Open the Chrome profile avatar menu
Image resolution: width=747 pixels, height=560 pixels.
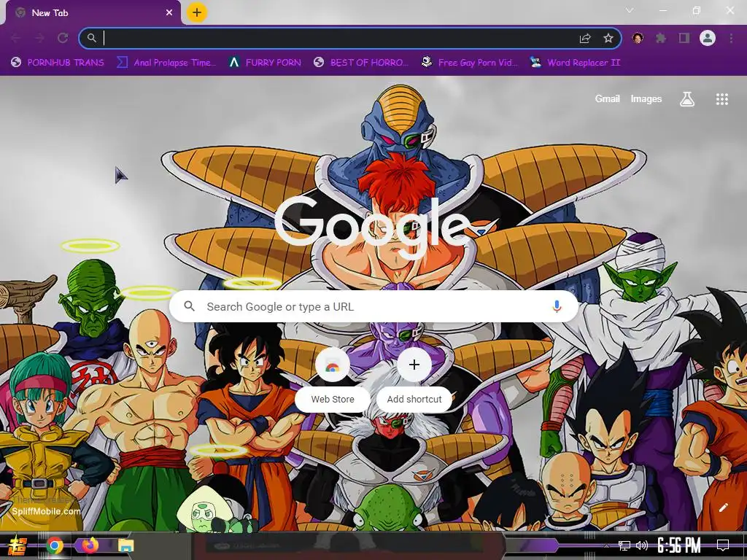pyautogui.click(x=708, y=38)
